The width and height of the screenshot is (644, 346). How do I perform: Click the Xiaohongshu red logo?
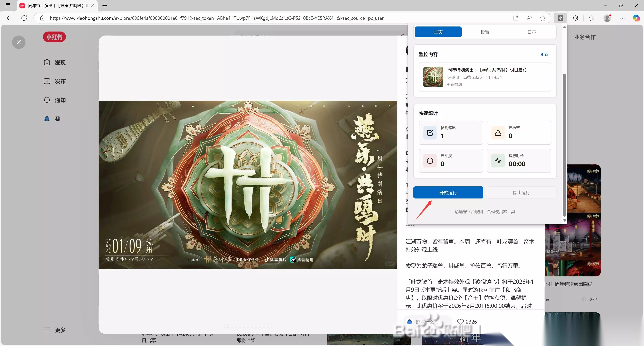coord(54,37)
